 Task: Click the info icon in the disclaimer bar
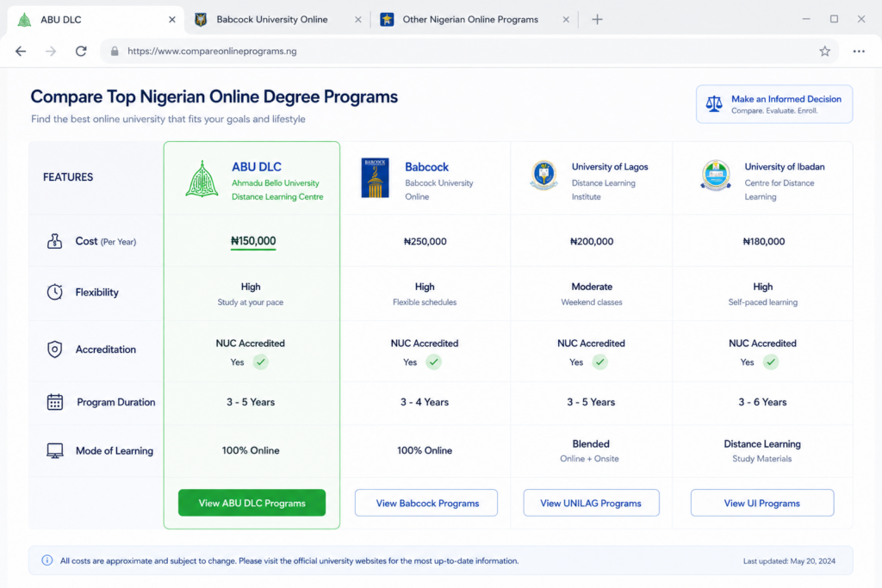[x=47, y=560]
